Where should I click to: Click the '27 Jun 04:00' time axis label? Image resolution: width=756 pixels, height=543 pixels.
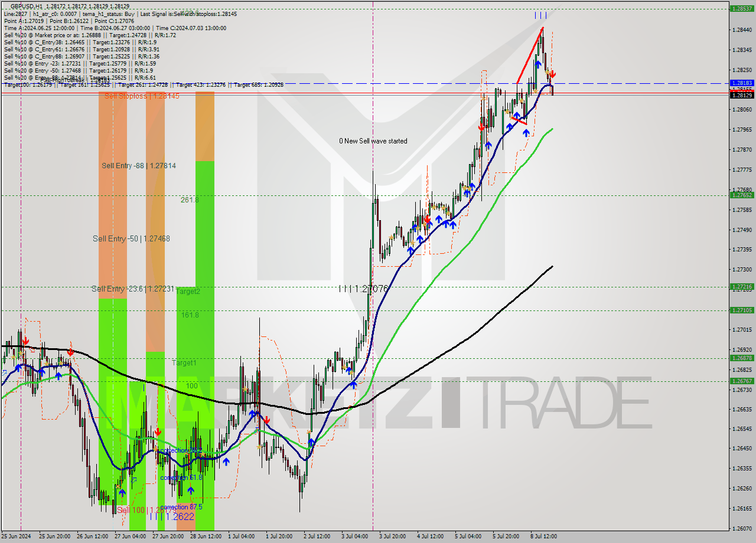[x=131, y=537]
